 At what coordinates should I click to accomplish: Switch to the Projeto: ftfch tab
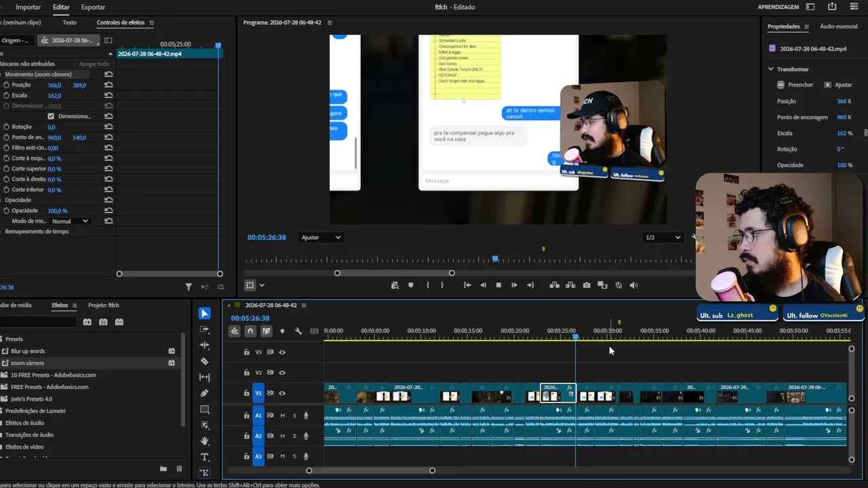[x=104, y=305]
